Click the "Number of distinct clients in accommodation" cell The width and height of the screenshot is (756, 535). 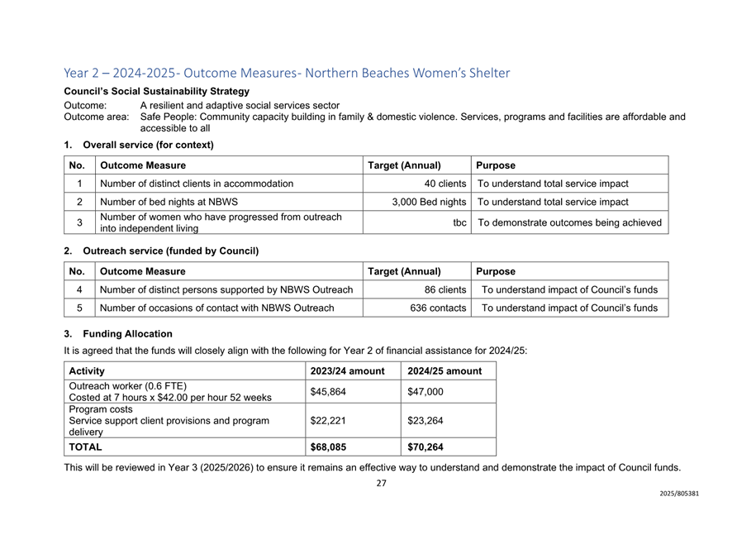click(197, 184)
